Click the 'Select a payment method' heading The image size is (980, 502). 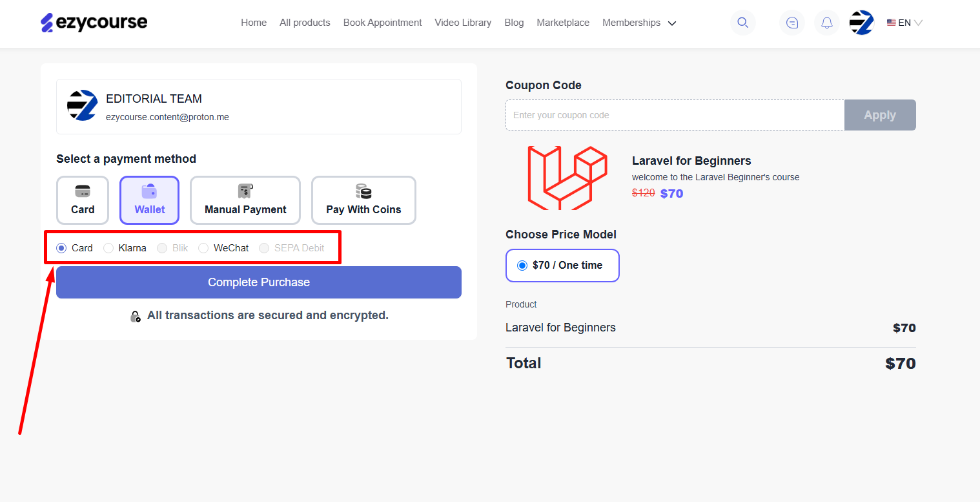point(126,159)
